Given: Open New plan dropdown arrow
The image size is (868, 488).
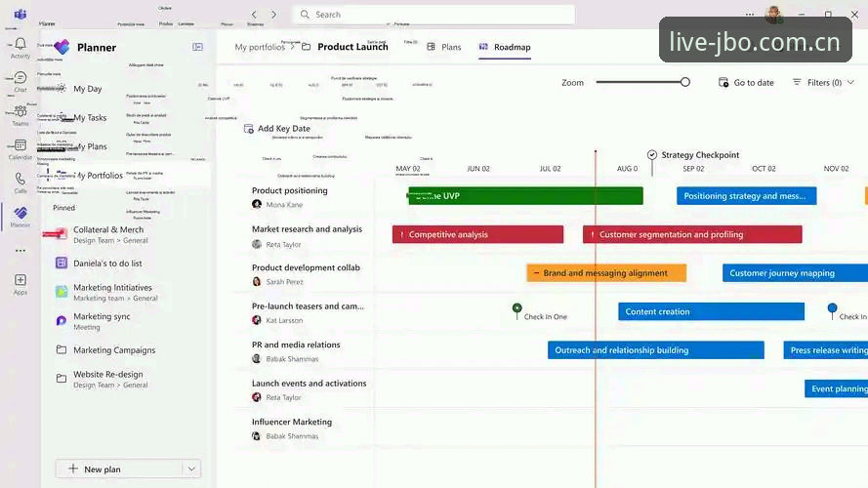Looking at the screenshot, I should (191, 469).
